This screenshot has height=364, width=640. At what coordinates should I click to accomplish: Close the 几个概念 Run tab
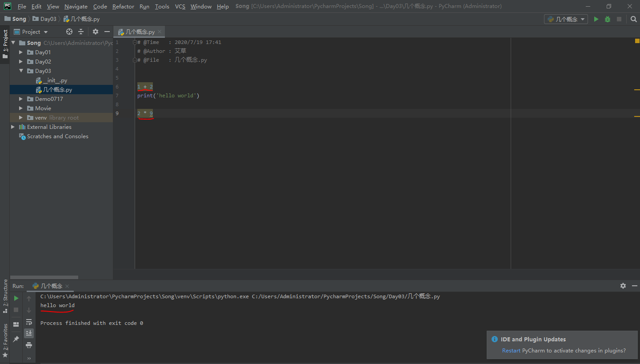pos(67,286)
